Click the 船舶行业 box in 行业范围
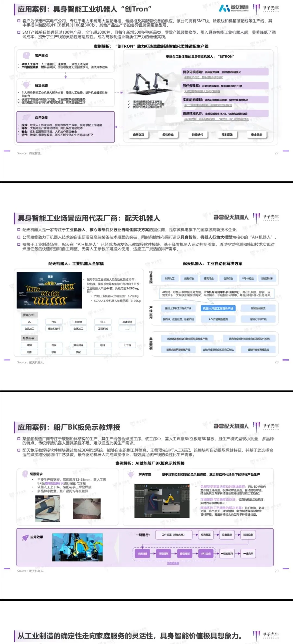The image size is (293, 644). click(189, 278)
